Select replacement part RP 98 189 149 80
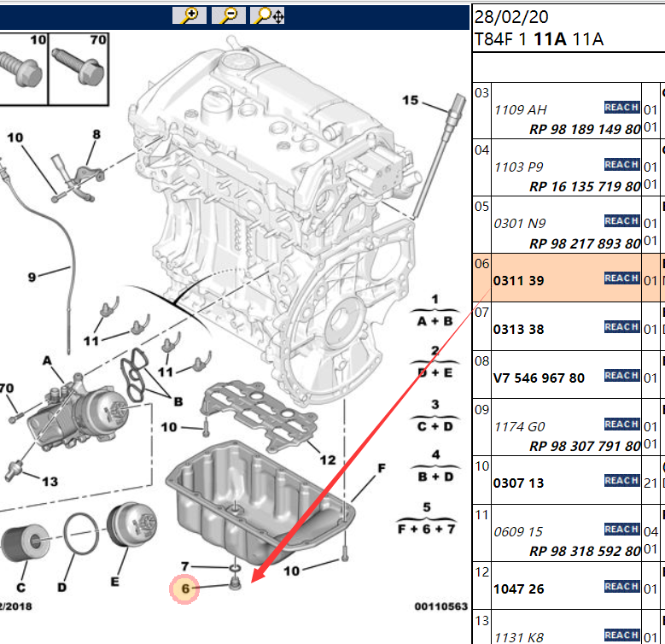Screen dimensions: 665x644 (585, 129)
